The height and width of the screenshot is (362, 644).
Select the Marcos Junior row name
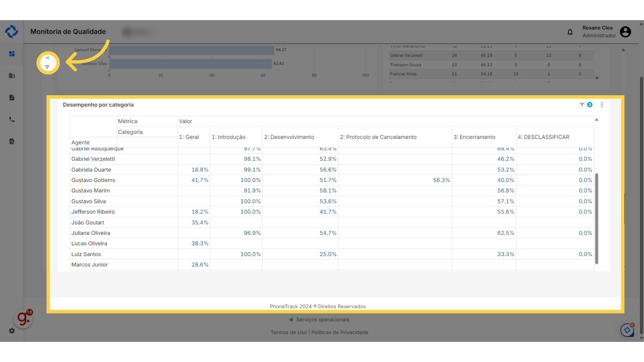click(x=90, y=264)
